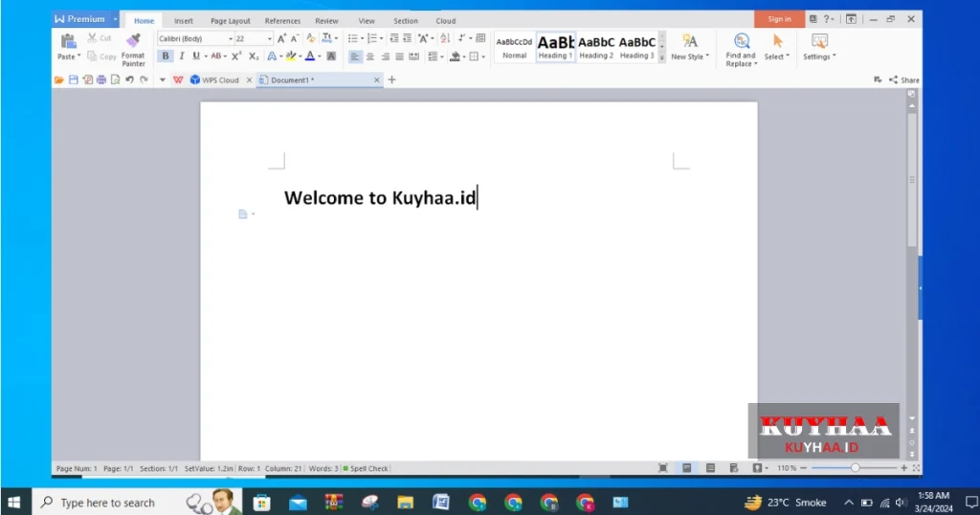Center align the text

point(370,56)
